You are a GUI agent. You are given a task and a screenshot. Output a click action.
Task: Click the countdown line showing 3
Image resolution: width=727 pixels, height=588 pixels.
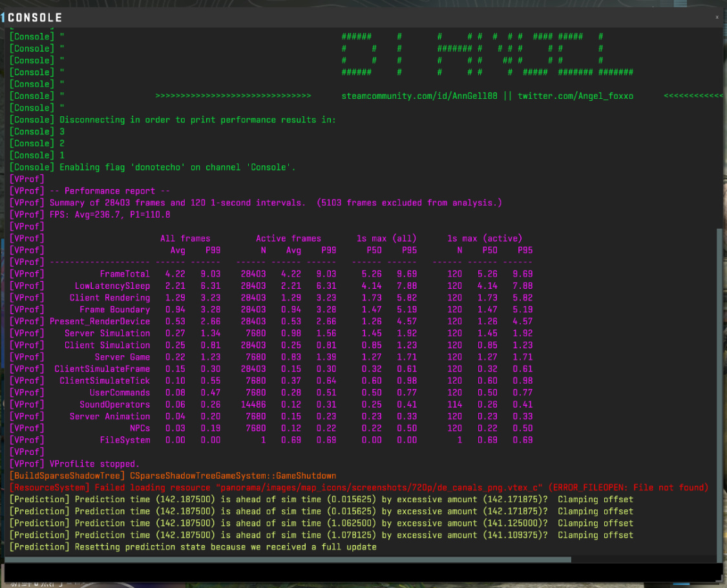(x=37, y=132)
